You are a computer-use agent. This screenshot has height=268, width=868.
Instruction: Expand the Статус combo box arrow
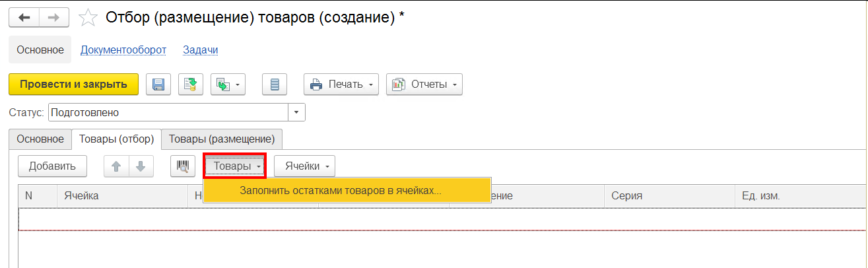click(x=297, y=113)
